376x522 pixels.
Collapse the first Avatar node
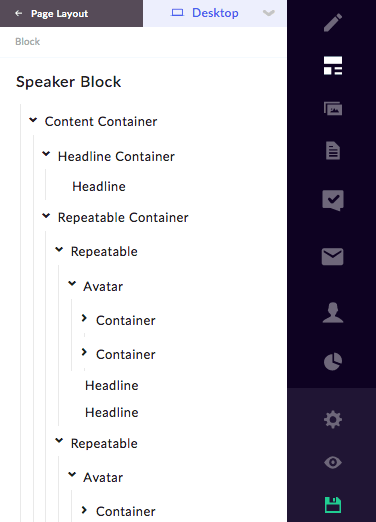pos(72,284)
